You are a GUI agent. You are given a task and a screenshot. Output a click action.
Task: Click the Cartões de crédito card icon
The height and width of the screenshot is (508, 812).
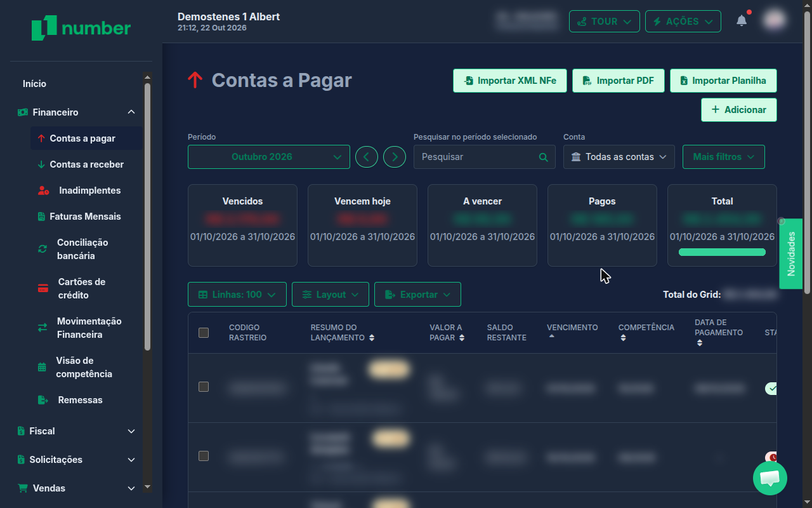(43, 288)
